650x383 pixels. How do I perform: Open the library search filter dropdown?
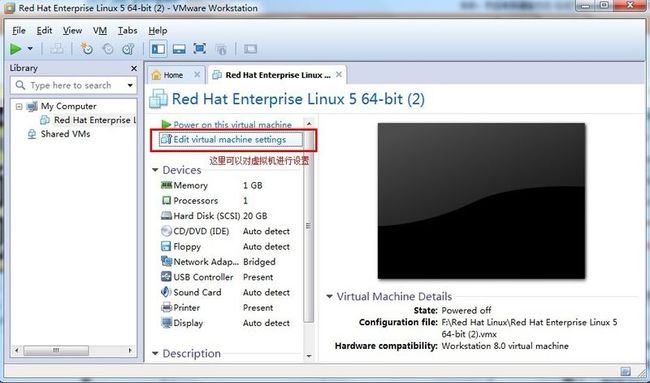click(x=130, y=85)
